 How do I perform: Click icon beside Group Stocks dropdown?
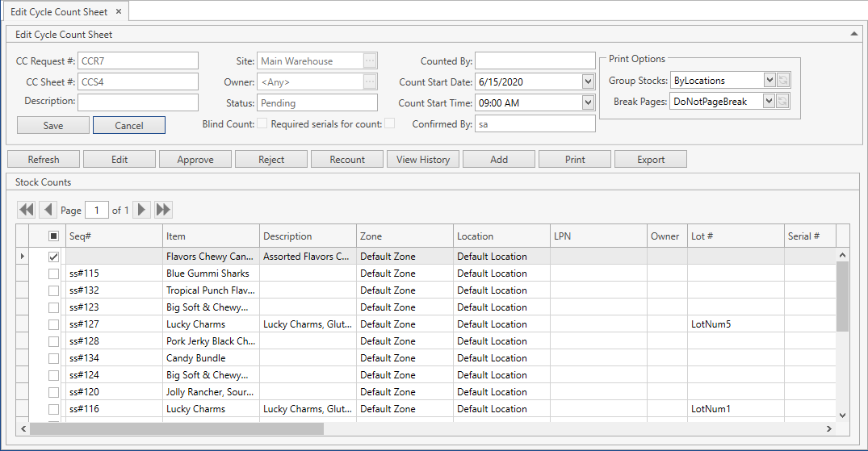783,81
